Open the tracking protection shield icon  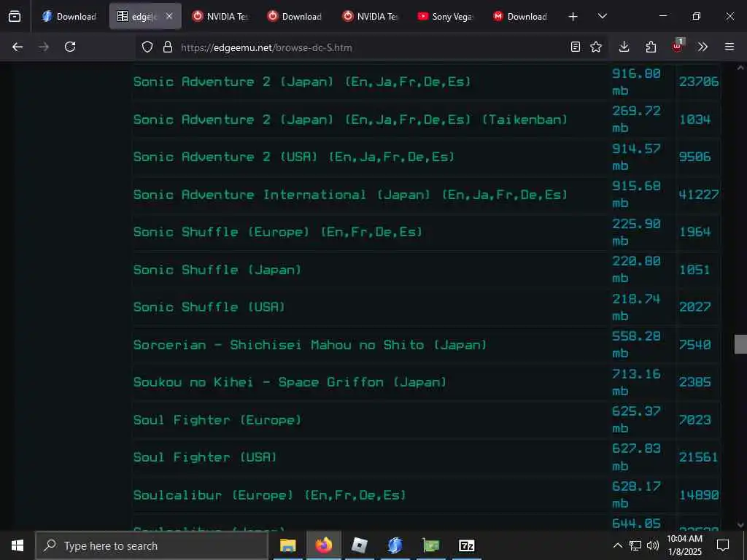[x=147, y=47]
